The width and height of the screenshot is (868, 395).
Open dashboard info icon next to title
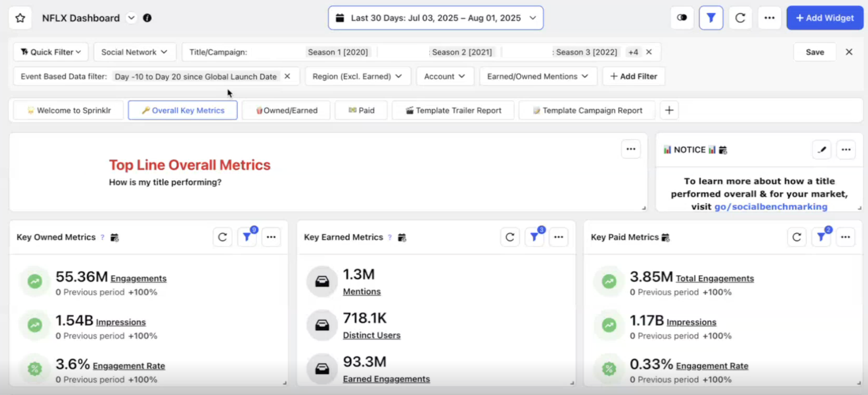(147, 18)
